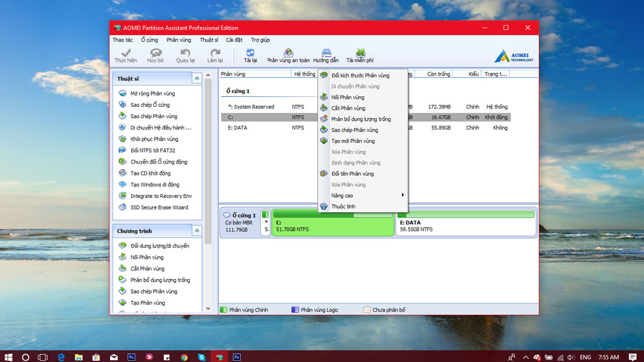The height and width of the screenshot is (362, 644).
Task: Collapse the Thuật sĩ panel
Action: click(197, 78)
